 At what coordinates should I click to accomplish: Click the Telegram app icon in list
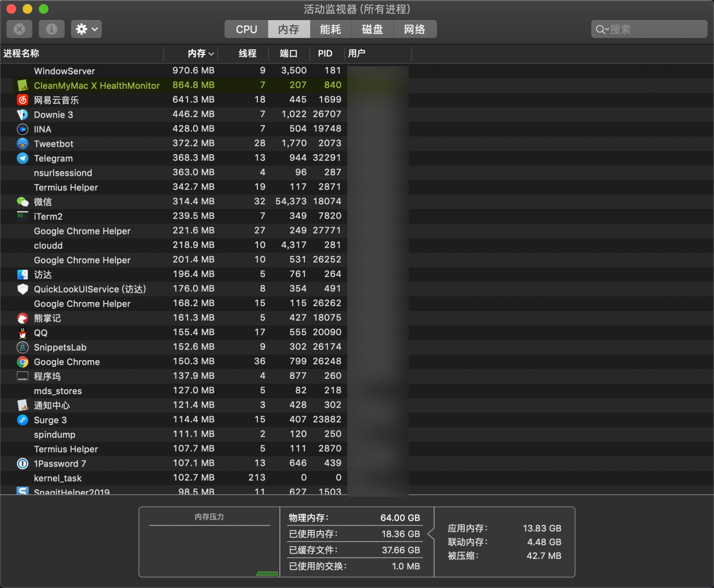point(22,158)
